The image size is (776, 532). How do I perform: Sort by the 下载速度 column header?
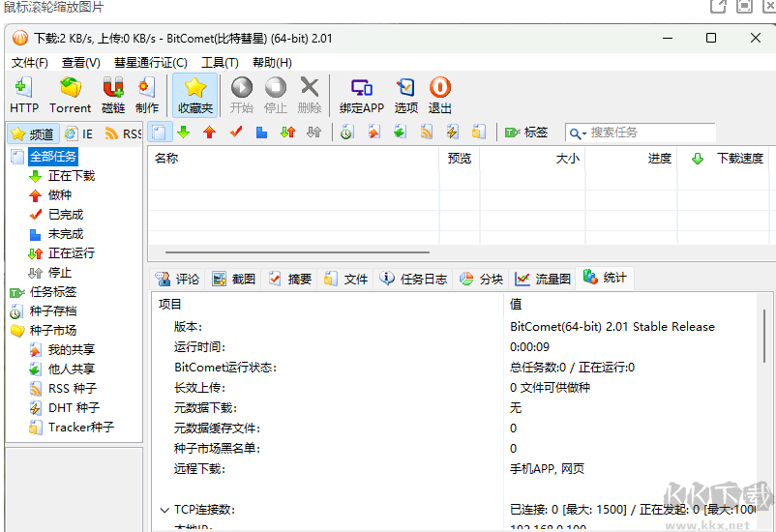coord(724,159)
